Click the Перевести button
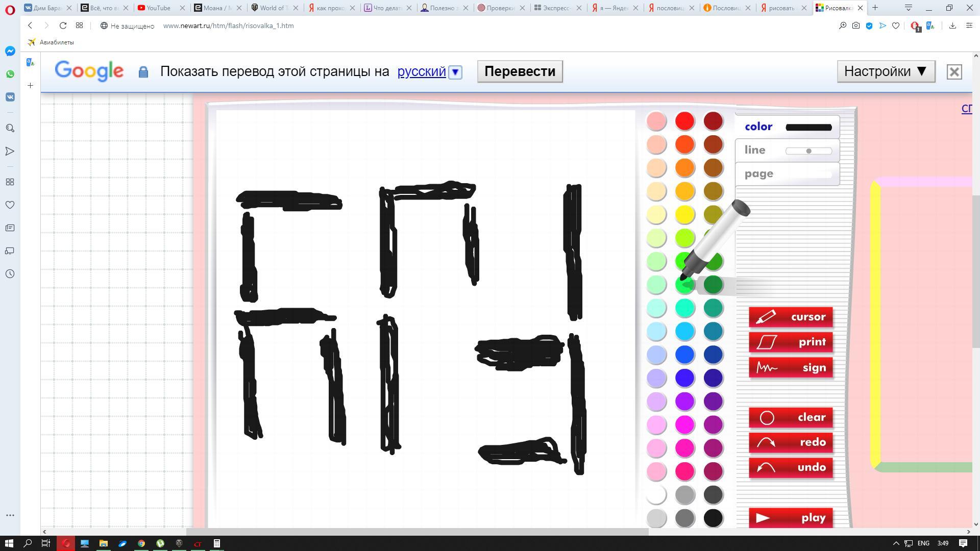 (x=520, y=71)
